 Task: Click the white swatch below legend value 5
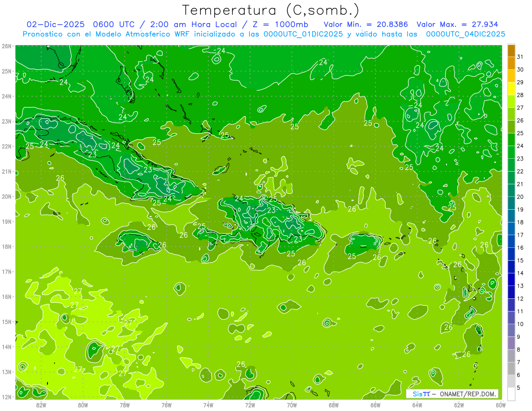pyautogui.click(x=511, y=394)
